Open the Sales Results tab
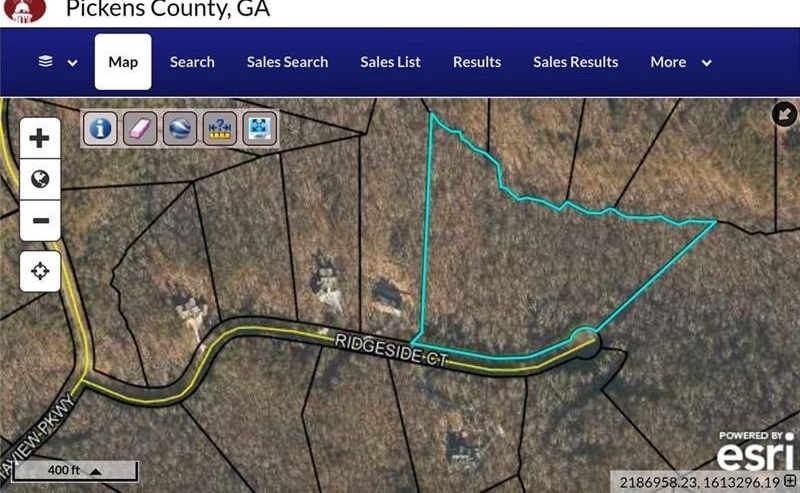Image resolution: width=800 pixels, height=493 pixels. point(576,62)
